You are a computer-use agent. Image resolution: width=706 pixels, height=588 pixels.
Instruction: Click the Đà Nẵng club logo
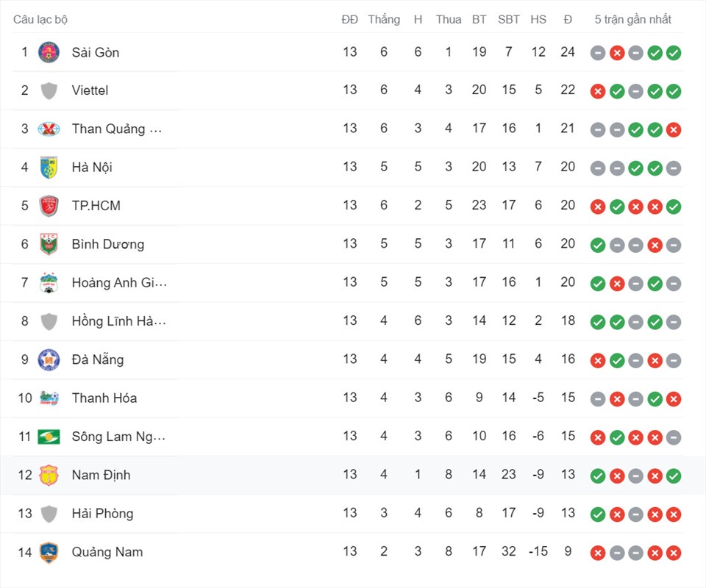(x=49, y=359)
